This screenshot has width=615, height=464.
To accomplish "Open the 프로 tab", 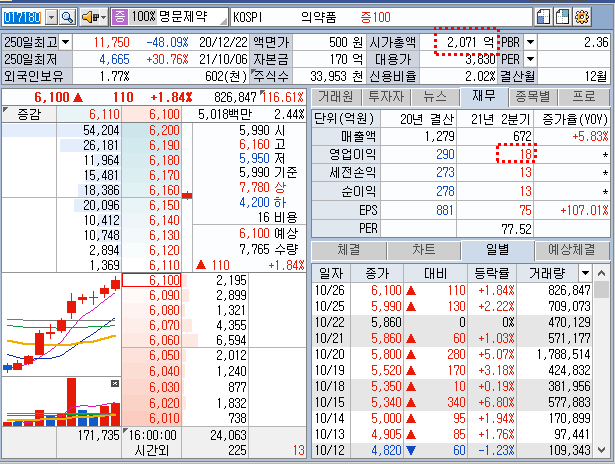I will point(584,96).
